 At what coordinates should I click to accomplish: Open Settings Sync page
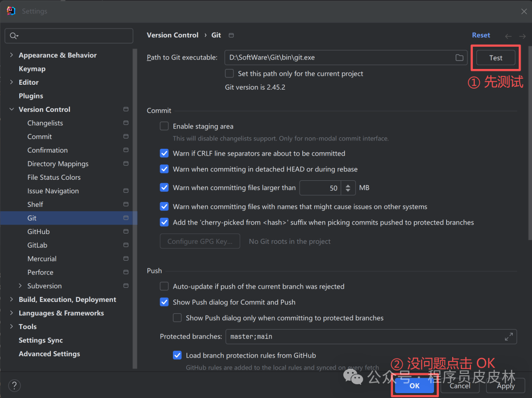point(41,340)
